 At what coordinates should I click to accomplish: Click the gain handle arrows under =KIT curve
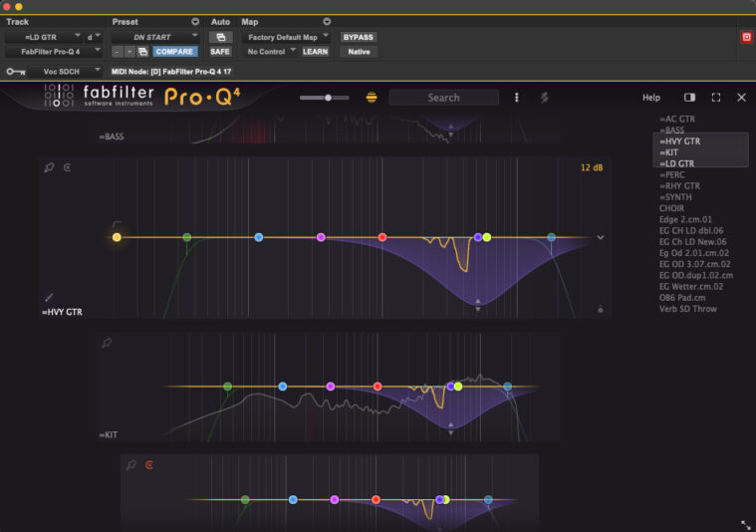point(451,428)
